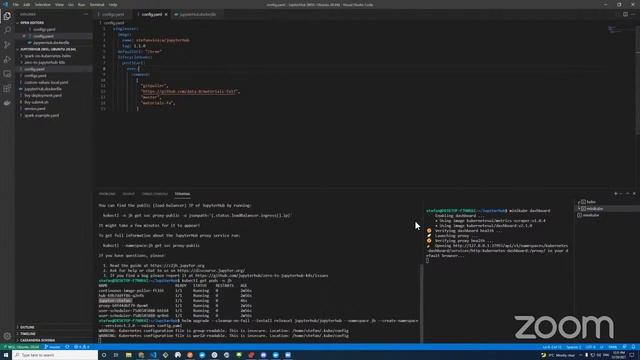Open Task View from the taskbar
640x360 pixels.
(x=116, y=355)
